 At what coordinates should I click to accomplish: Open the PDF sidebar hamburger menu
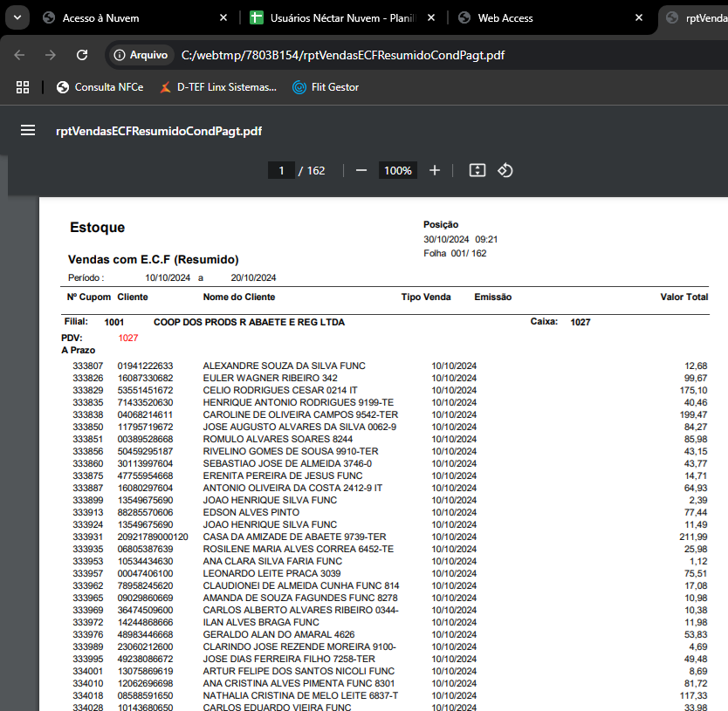click(x=28, y=131)
